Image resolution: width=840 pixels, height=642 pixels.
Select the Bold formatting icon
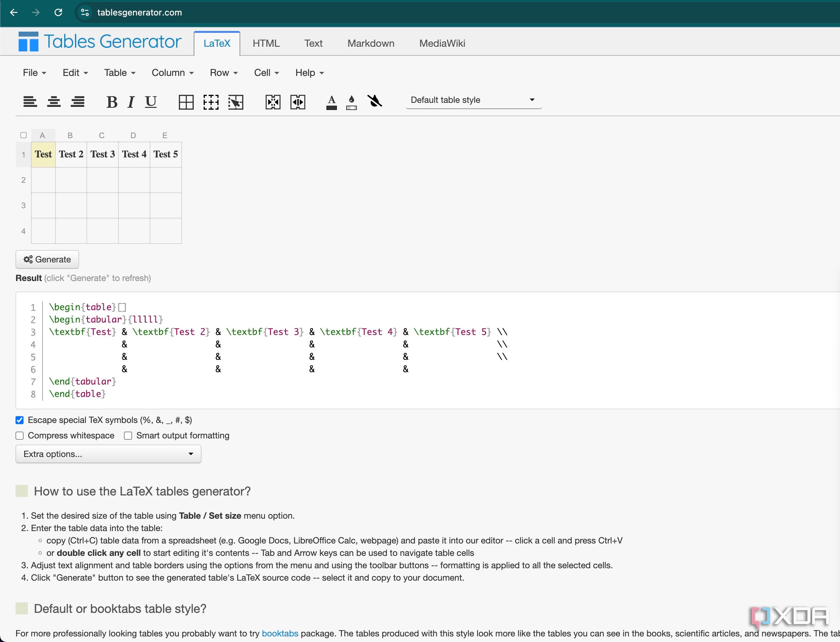pos(111,102)
